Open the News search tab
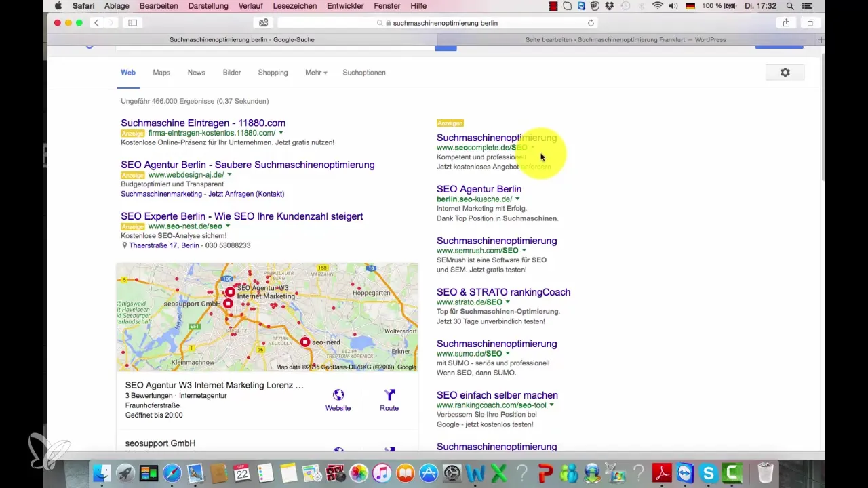Viewport: 868px width, 488px height. tap(197, 73)
